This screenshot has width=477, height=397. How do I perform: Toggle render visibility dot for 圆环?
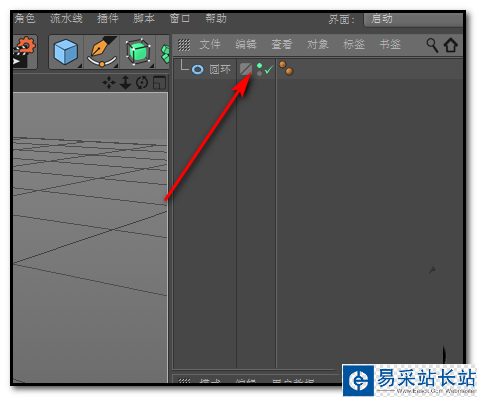259,73
